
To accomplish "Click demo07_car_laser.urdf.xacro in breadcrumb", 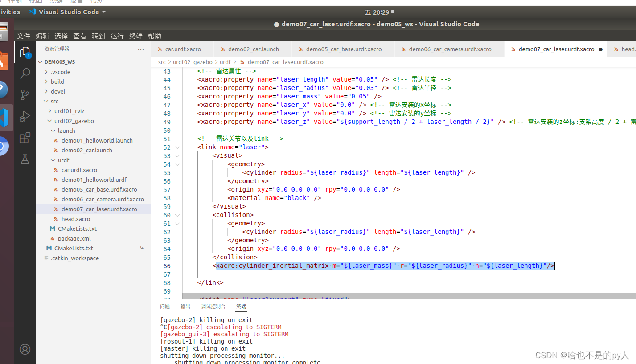I will 285,62.
